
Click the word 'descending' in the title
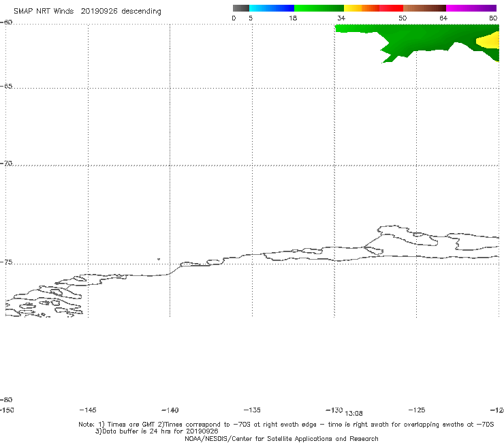(x=141, y=12)
